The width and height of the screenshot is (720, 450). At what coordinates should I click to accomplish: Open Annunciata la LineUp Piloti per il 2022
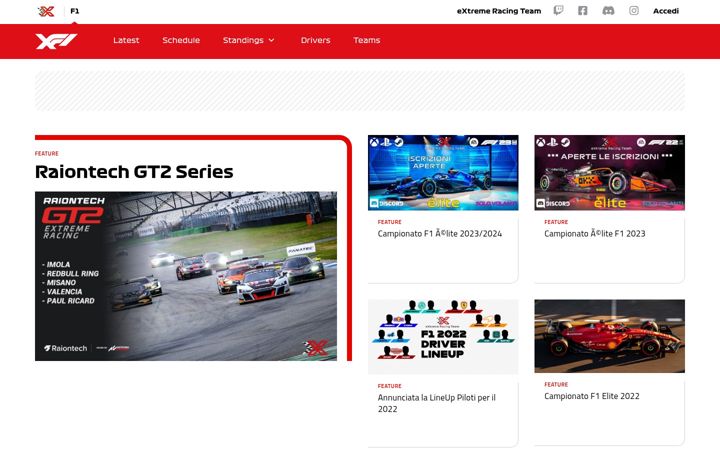(437, 403)
